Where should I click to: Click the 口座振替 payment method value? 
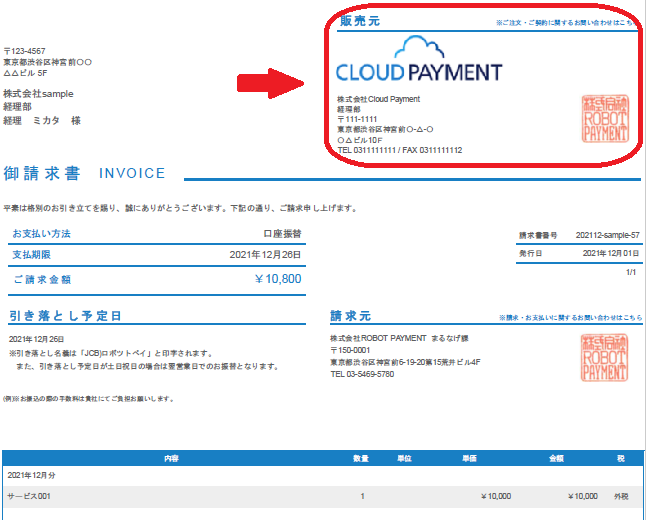pyautogui.click(x=282, y=234)
